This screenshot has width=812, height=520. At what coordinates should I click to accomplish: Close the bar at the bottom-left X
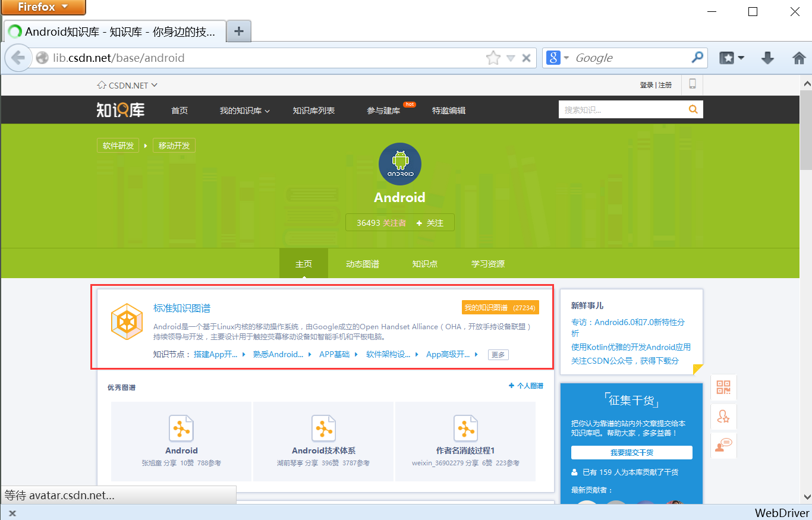12,513
